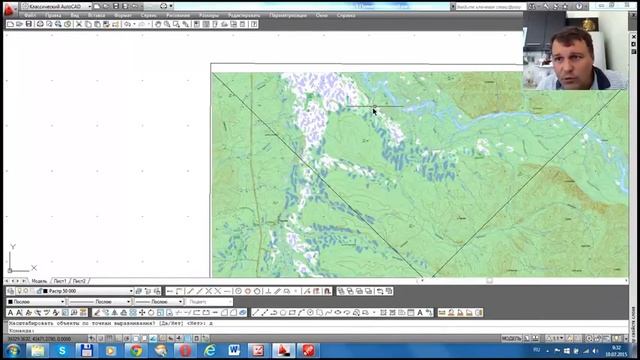Open the Файл menu
640x360 pixels.
[x=30, y=16]
